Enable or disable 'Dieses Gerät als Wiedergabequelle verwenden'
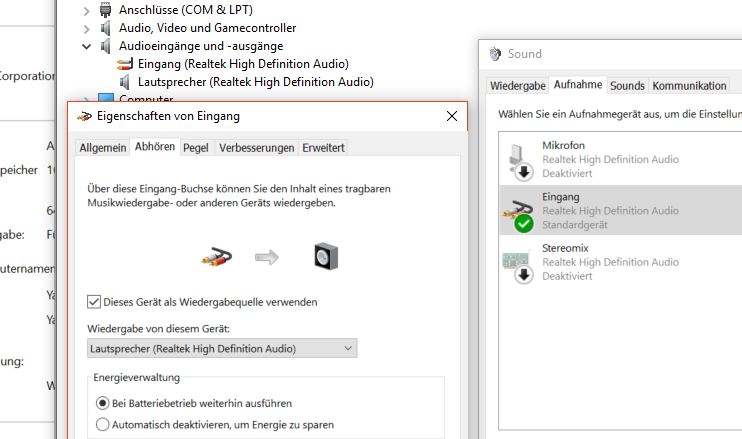Image resolution: width=742 pixels, height=439 pixels. click(x=94, y=302)
